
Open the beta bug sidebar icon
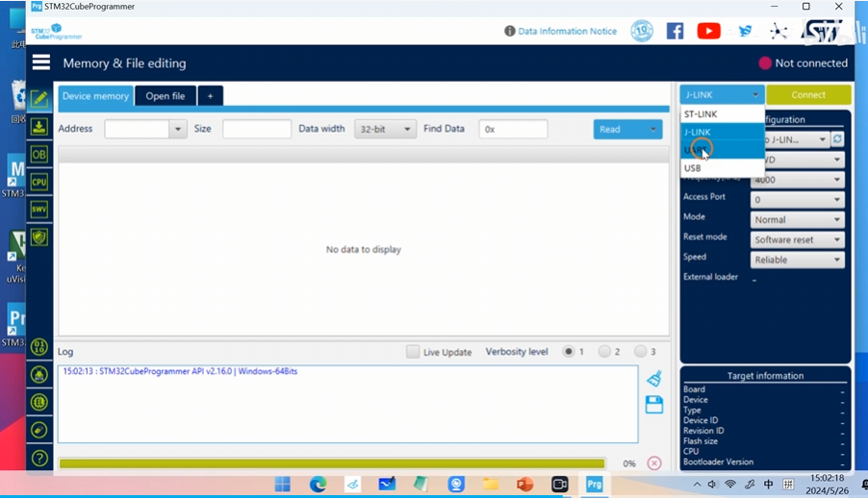coord(39,375)
